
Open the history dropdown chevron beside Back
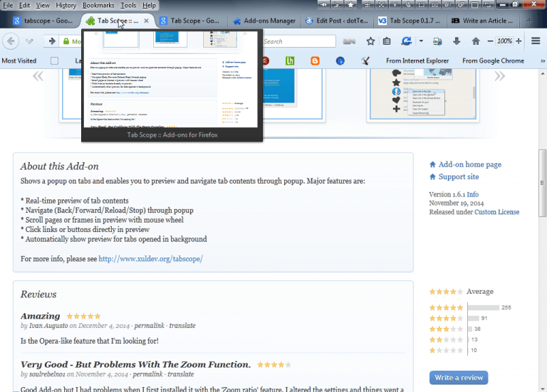pos(29,41)
